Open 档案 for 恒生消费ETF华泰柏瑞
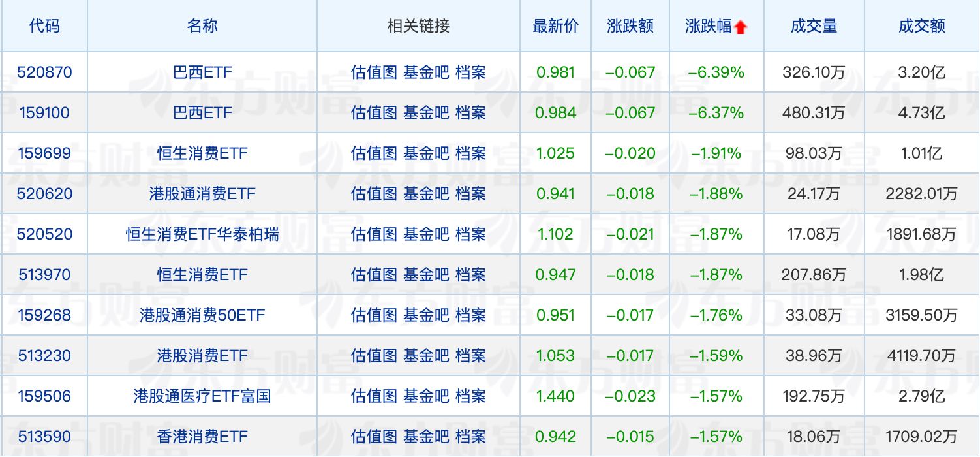Viewport: 980px width, 457px height. 470,234
